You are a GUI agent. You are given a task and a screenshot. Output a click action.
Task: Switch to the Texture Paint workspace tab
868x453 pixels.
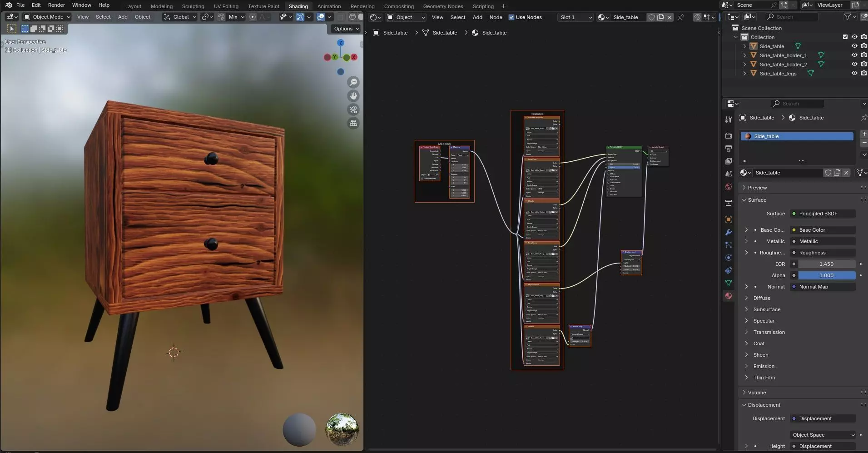point(263,6)
